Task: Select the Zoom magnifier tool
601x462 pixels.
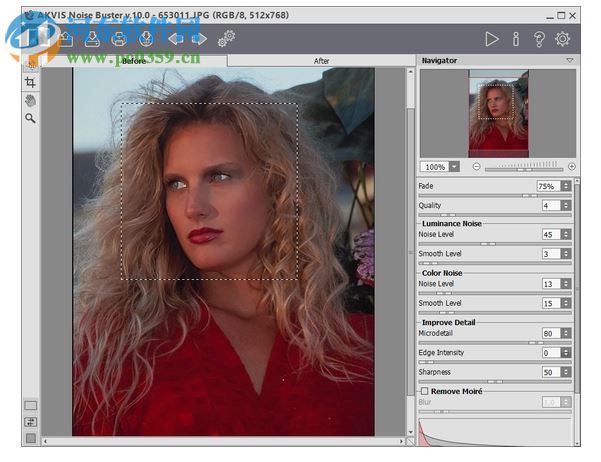Action: 30,118
